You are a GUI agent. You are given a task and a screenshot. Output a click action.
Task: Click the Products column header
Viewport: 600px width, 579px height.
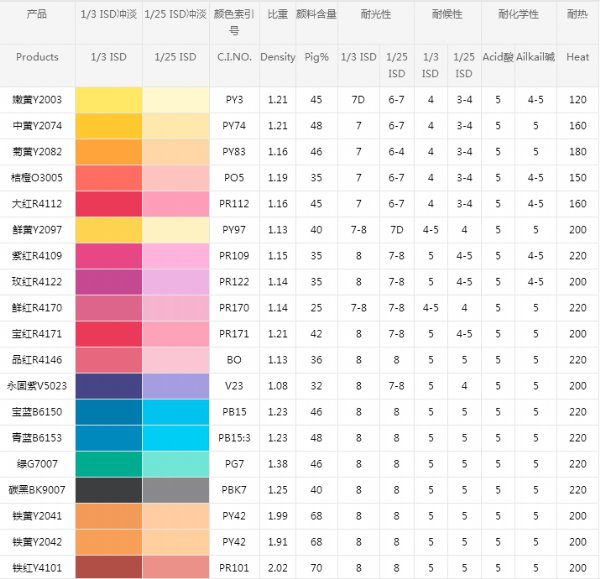point(38,58)
